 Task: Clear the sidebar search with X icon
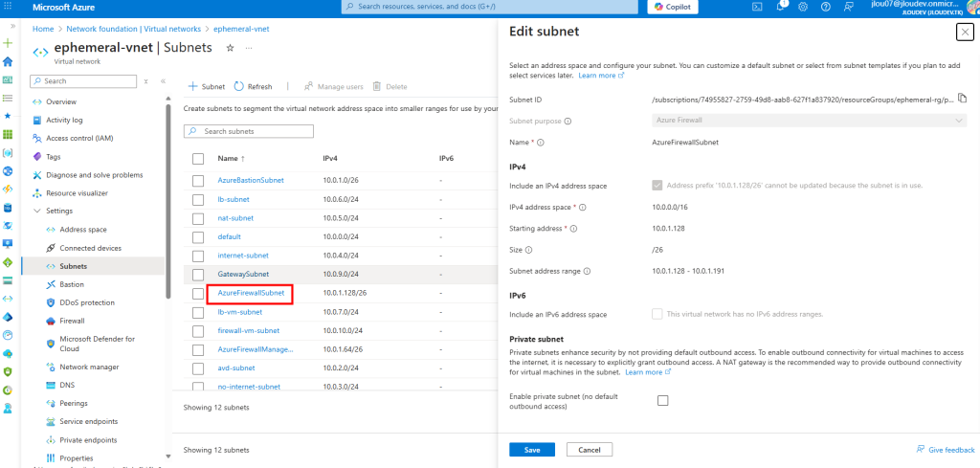click(145, 81)
